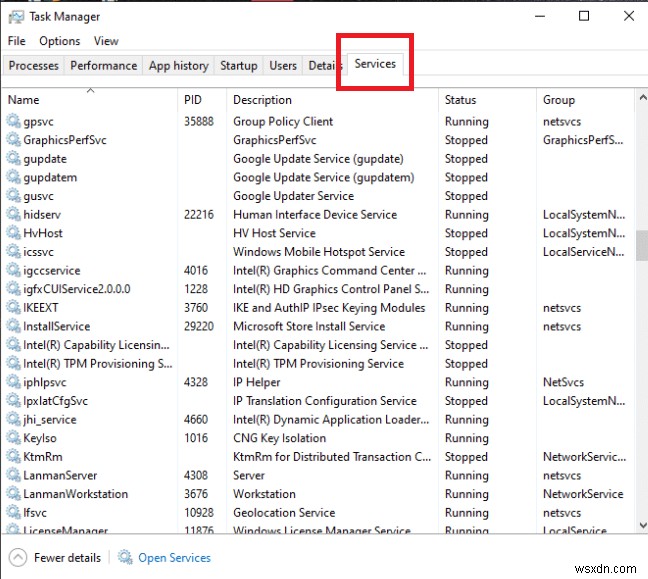Click the gear icon beside KeyIso
Image resolution: width=648 pixels, height=579 pixels.
click(x=13, y=438)
